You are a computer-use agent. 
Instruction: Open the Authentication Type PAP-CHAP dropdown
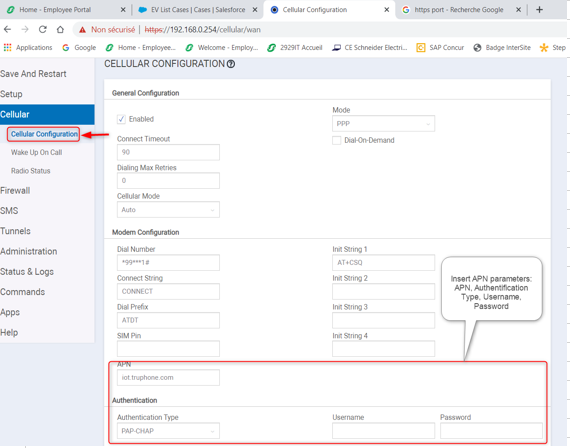[168, 431]
